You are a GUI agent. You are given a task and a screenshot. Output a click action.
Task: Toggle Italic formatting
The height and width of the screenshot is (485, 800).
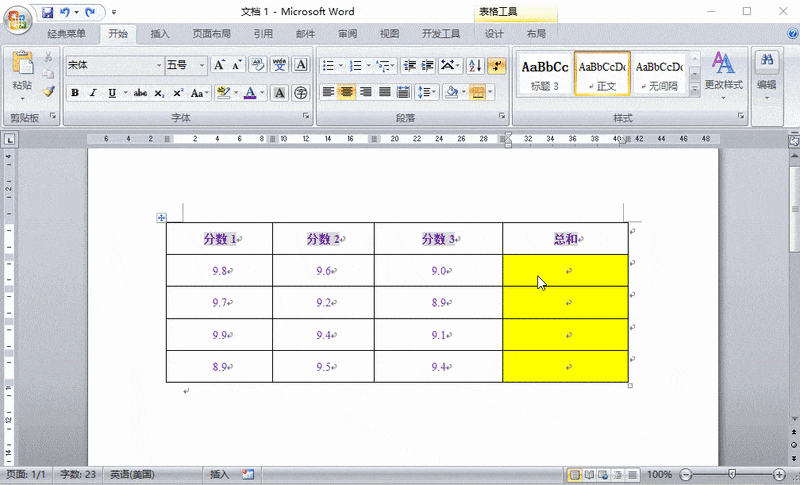[x=93, y=93]
